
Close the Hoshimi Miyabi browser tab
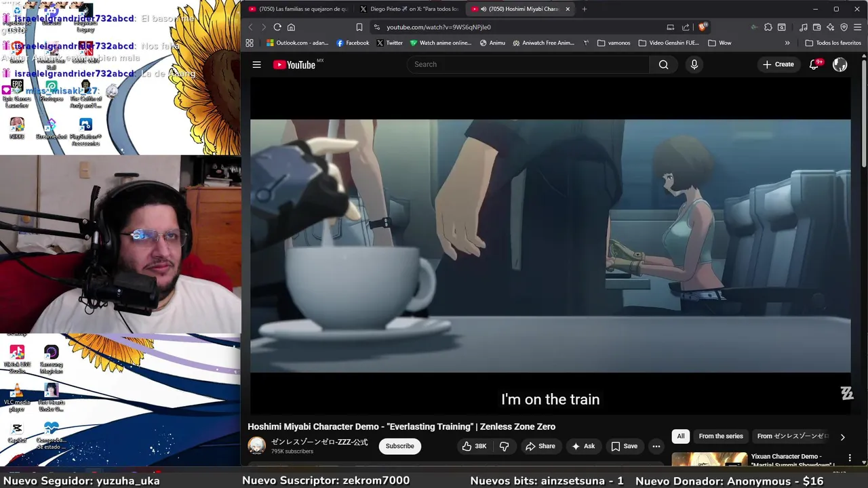click(x=568, y=9)
